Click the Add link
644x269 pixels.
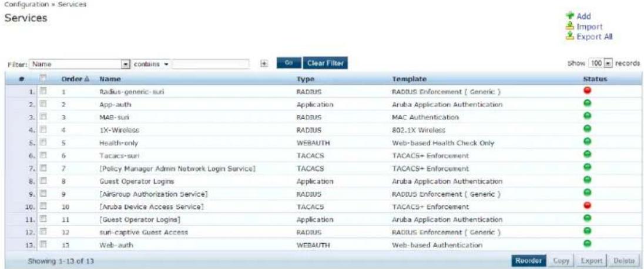coord(583,16)
